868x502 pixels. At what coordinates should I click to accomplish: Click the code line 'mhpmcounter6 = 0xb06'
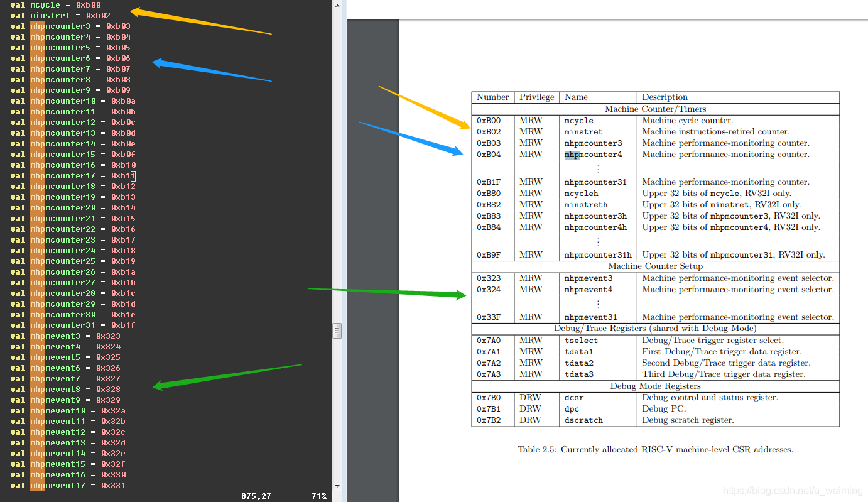point(80,58)
